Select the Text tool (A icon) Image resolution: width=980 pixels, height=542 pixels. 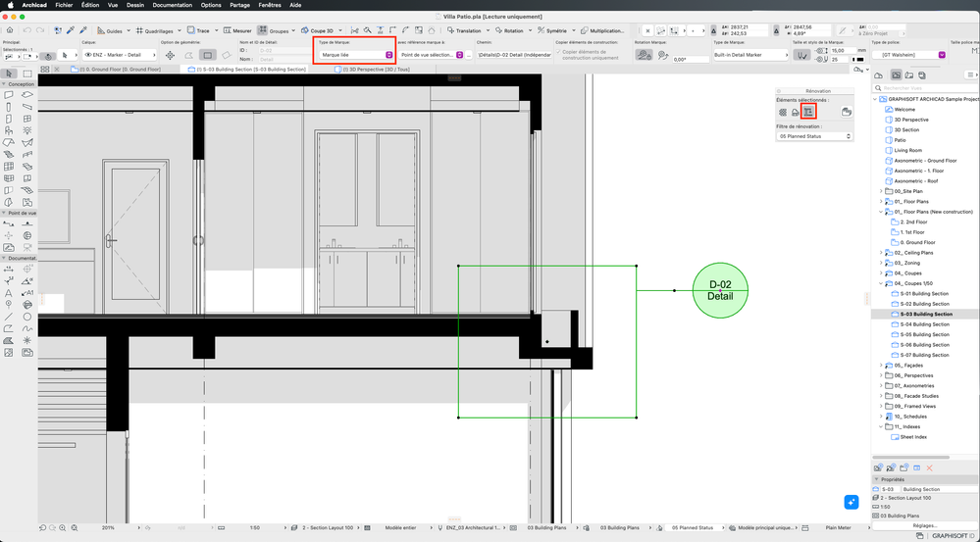coord(9,293)
